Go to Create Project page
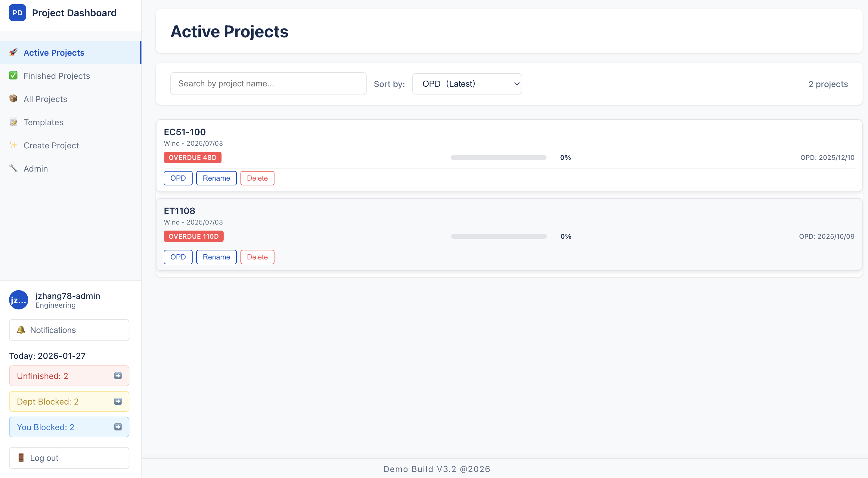 [51, 145]
